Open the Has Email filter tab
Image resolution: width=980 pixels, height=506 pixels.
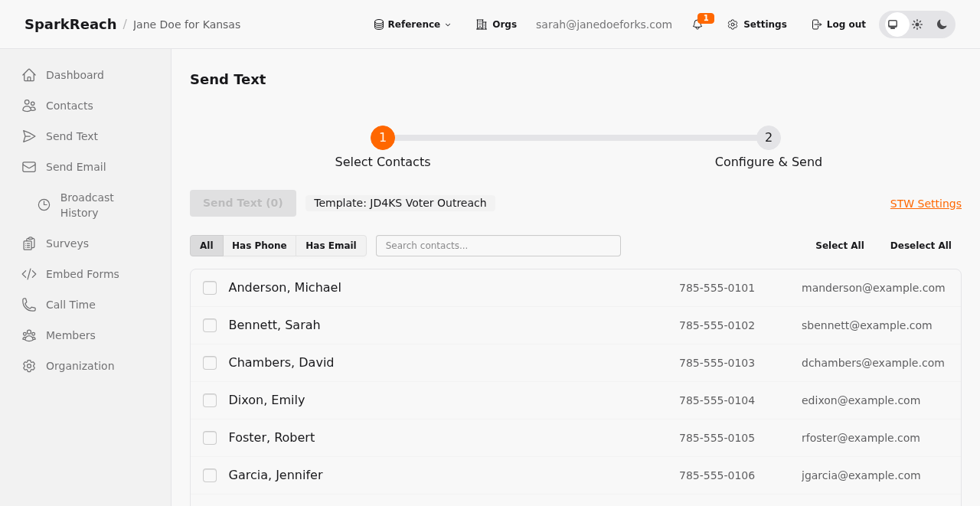pos(331,246)
